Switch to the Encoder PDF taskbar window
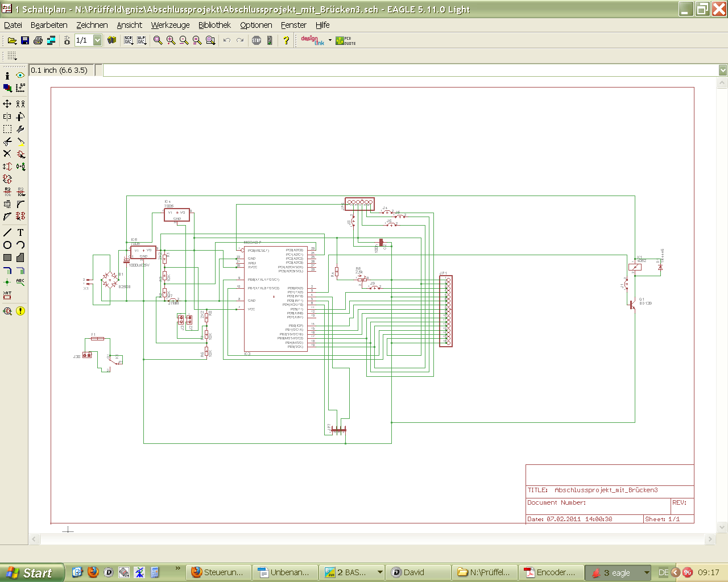This screenshot has width=728, height=582. (550, 572)
